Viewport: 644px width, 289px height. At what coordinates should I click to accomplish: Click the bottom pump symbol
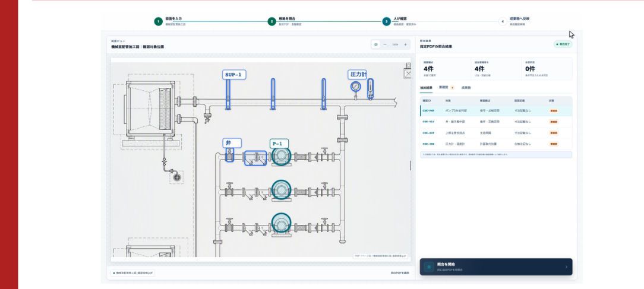(282, 224)
